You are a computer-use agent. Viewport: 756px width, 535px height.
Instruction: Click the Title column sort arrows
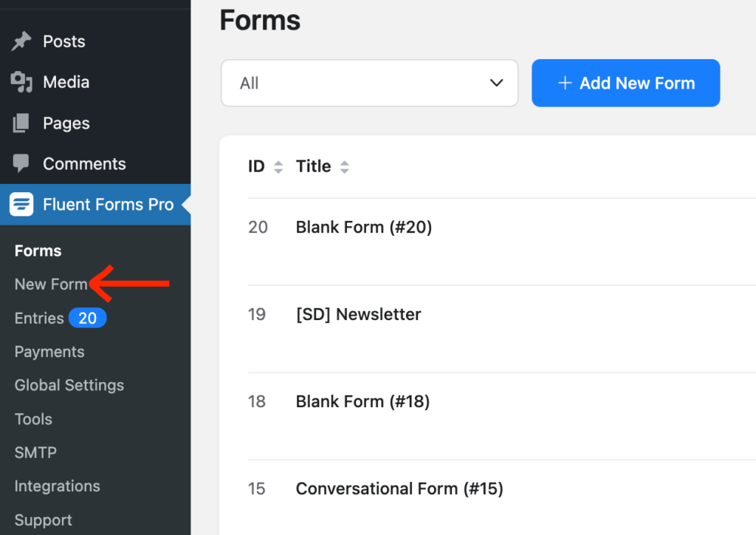(x=345, y=166)
